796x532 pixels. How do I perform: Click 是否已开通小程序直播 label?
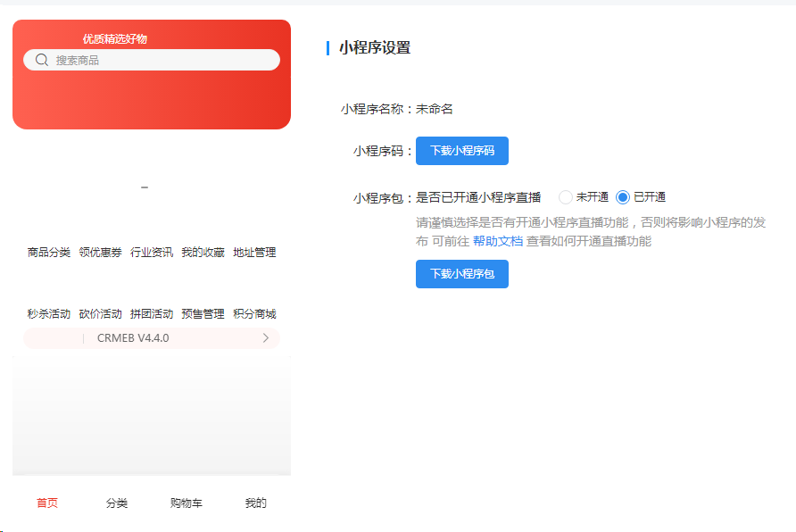coord(478,197)
